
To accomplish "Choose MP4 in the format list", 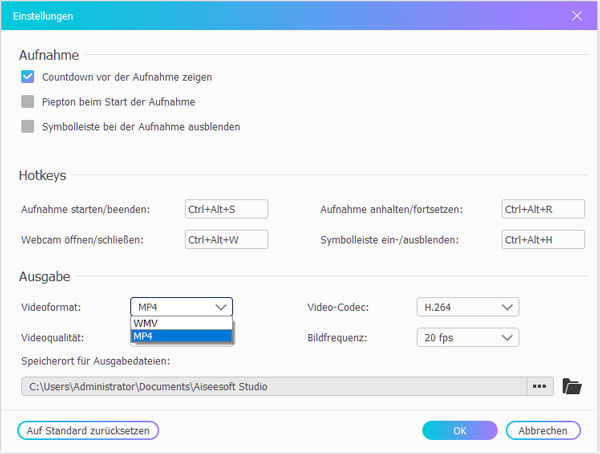I will (x=181, y=337).
